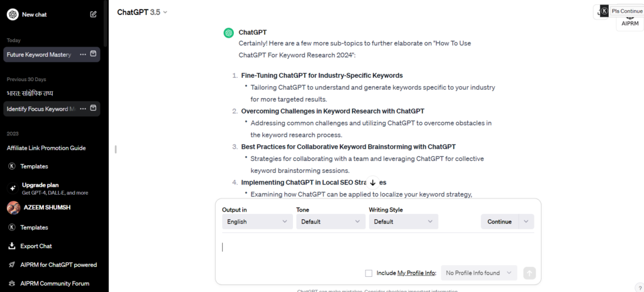Viewport: 644px width, 292px height.
Task: Open the No Profile Info found dropdown
Action: [x=479, y=273]
